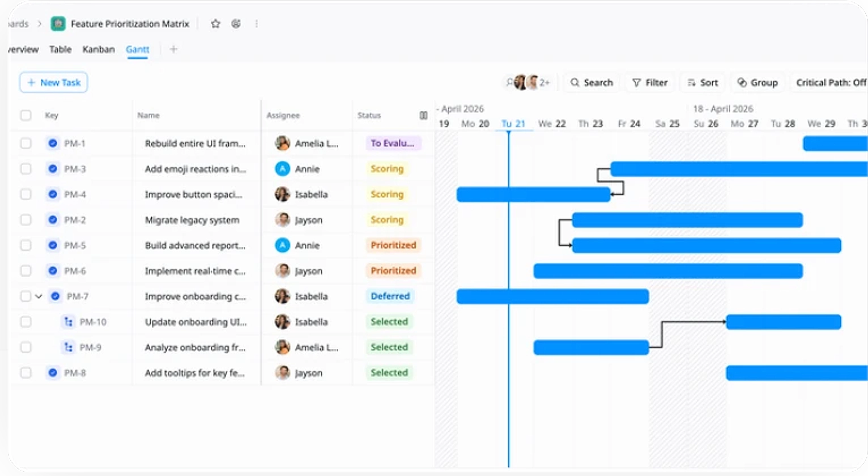Open the three-dot board options menu

[x=257, y=24]
